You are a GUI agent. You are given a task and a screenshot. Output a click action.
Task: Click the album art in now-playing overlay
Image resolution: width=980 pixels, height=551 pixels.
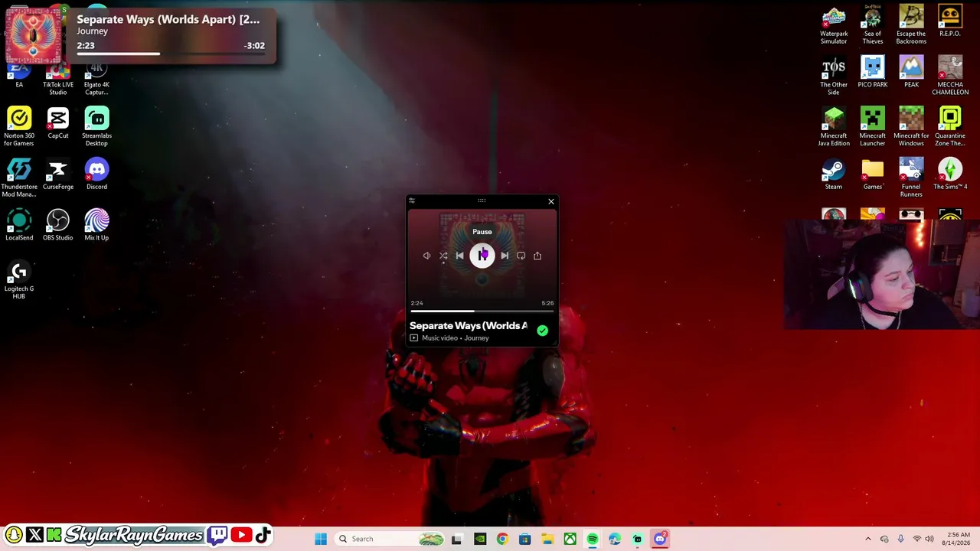tap(34, 35)
